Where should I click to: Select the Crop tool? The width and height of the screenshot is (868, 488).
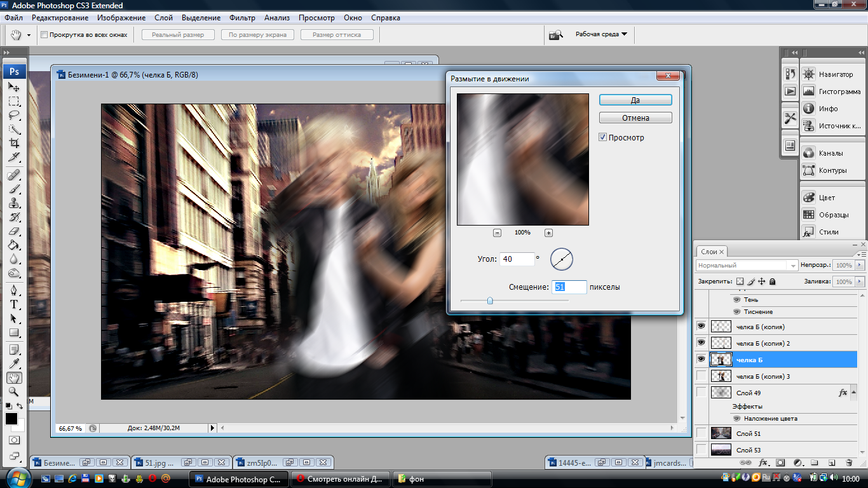click(x=14, y=144)
